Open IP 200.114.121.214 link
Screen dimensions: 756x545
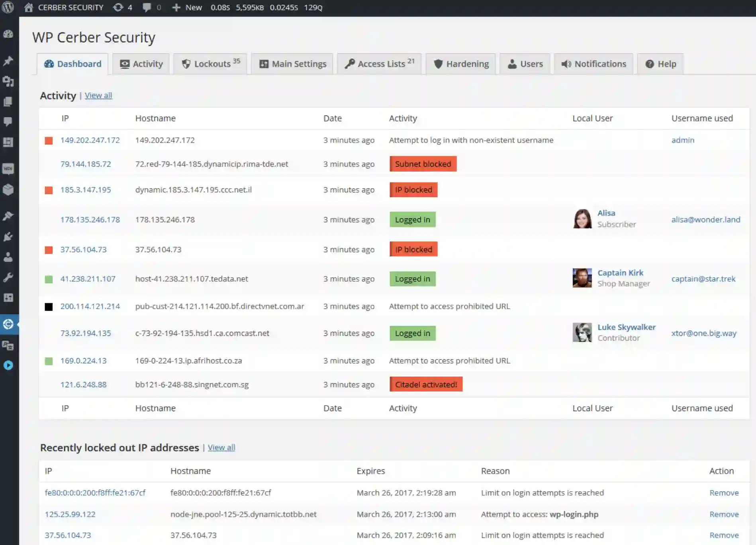[x=90, y=306]
